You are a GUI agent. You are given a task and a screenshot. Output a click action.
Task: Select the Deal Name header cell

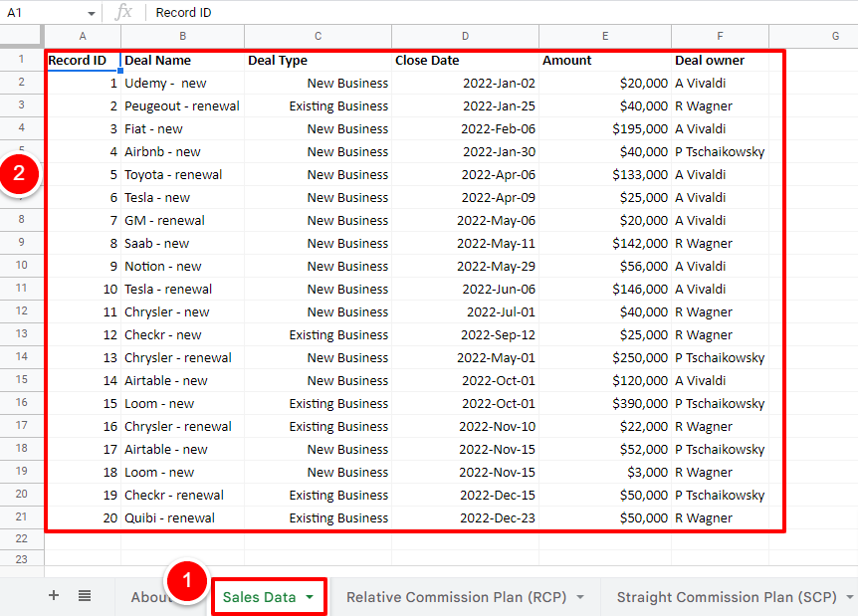183,60
